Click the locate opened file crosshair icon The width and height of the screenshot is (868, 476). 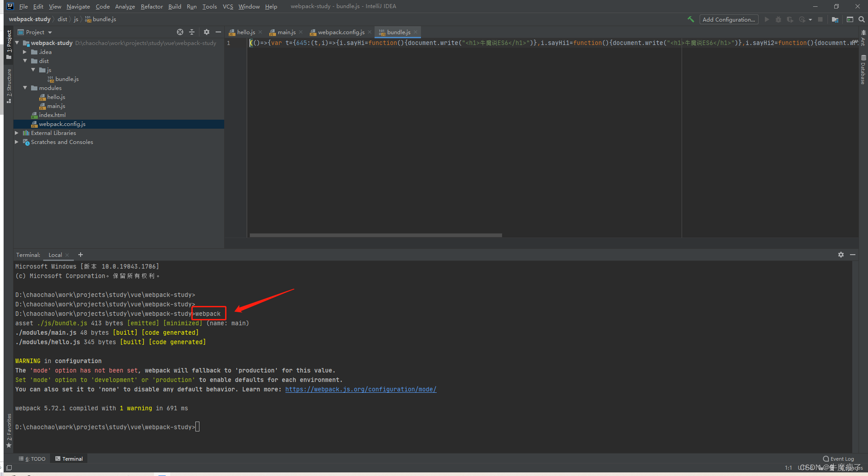(x=180, y=32)
